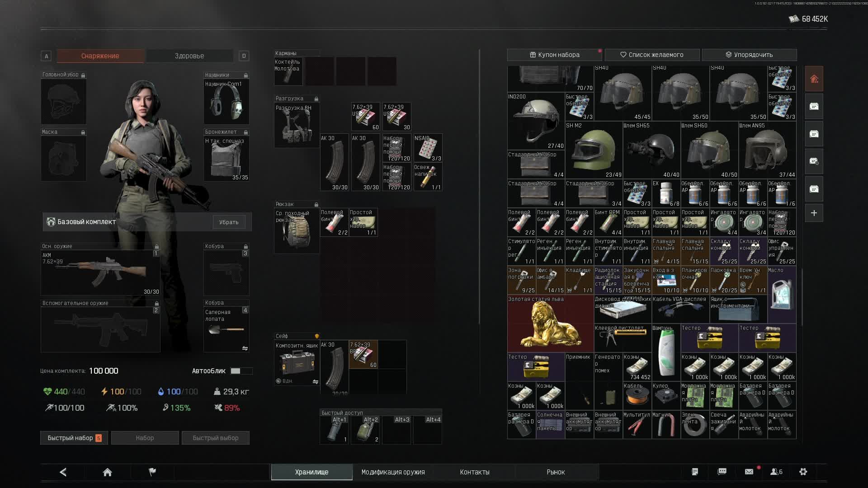
Task: Toggle the Автооблик switch
Action: pos(241,371)
